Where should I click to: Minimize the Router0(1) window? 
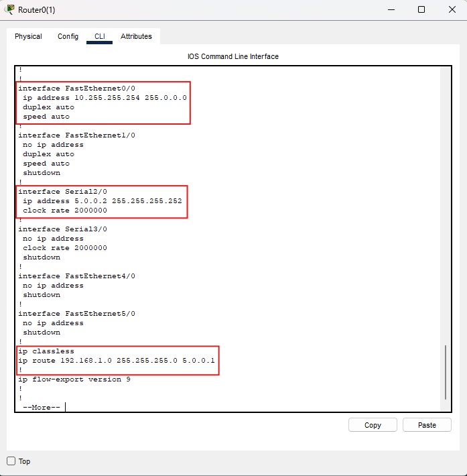(391, 9)
